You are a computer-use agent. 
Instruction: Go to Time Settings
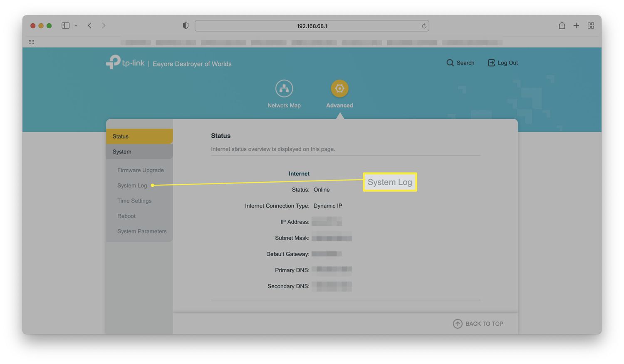pos(134,201)
